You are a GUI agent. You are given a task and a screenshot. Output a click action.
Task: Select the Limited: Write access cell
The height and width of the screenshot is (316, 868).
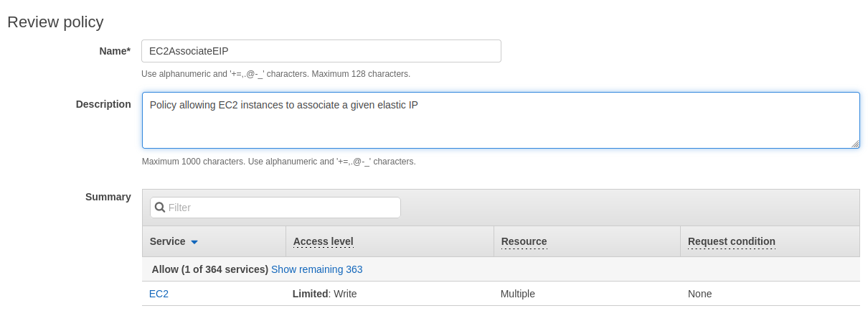[x=324, y=294]
